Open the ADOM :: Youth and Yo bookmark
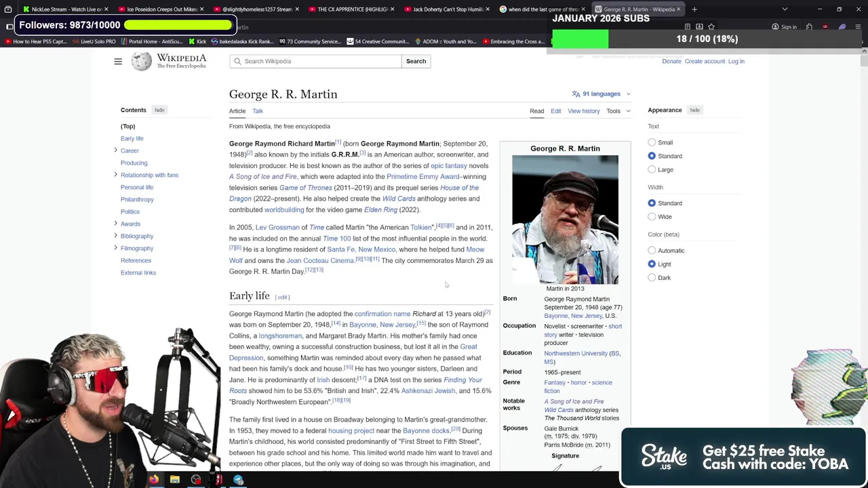Image resolution: width=868 pixels, height=488 pixels. [445, 41]
